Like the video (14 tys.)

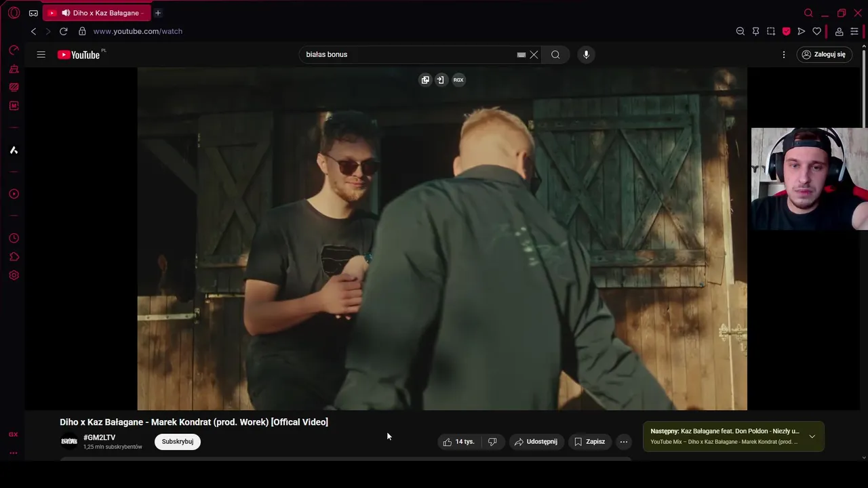tap(459, 441)
